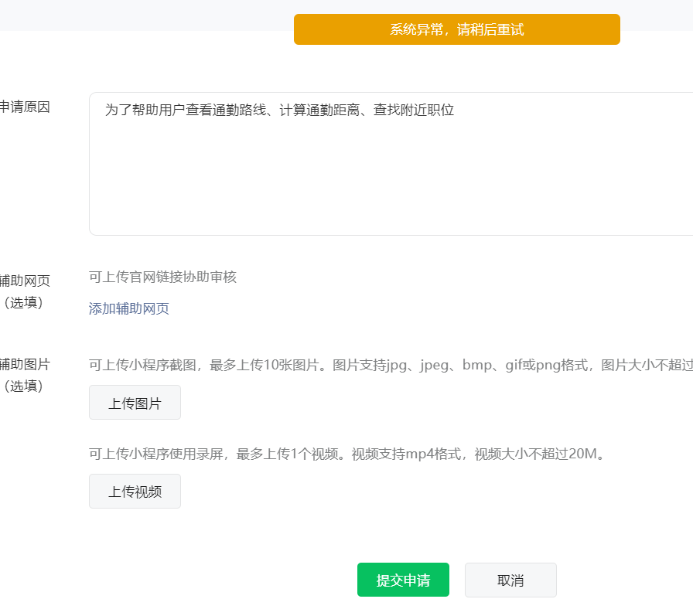Focus the 申请原因 reason text area

pyautogui.click(x=391, y=164)
